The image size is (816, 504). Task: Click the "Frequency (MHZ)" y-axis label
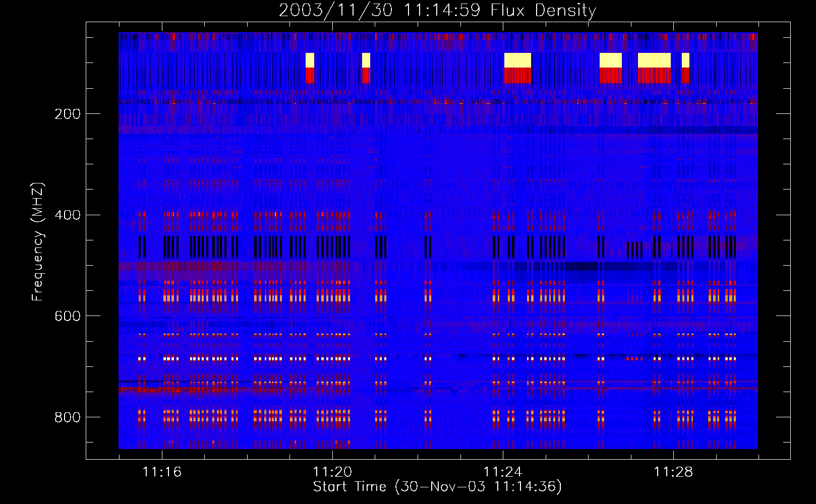pyautogui.click(x=38, y=242)
